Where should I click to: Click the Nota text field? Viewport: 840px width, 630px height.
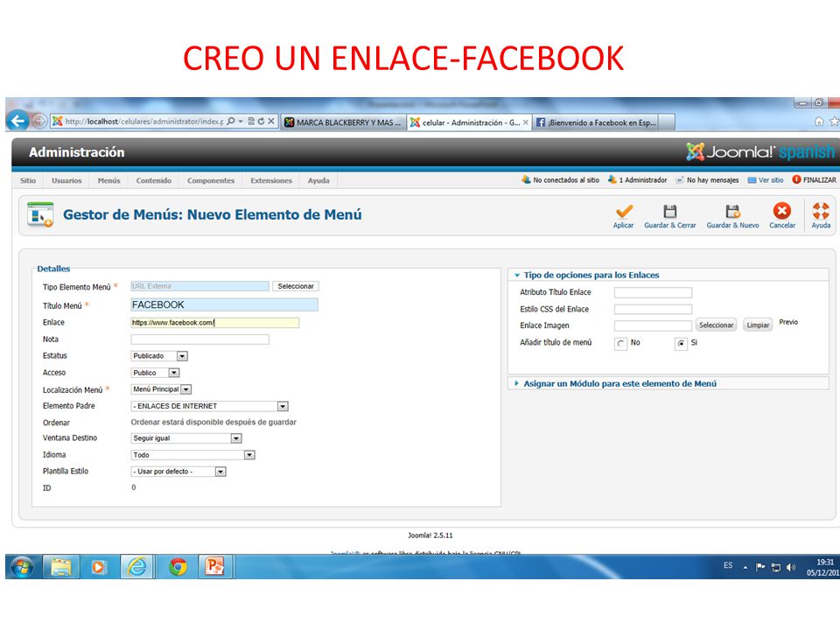pos(199,339)
